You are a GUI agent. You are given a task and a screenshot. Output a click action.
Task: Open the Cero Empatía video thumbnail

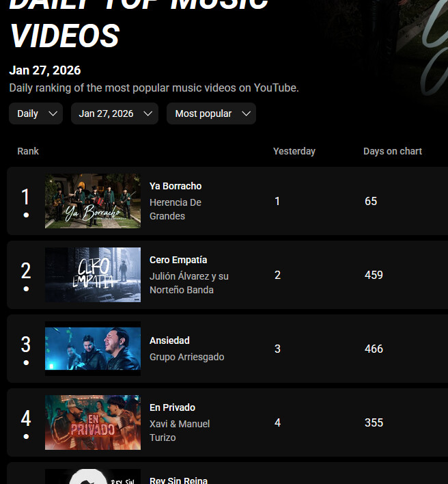(x=93, y=275)
